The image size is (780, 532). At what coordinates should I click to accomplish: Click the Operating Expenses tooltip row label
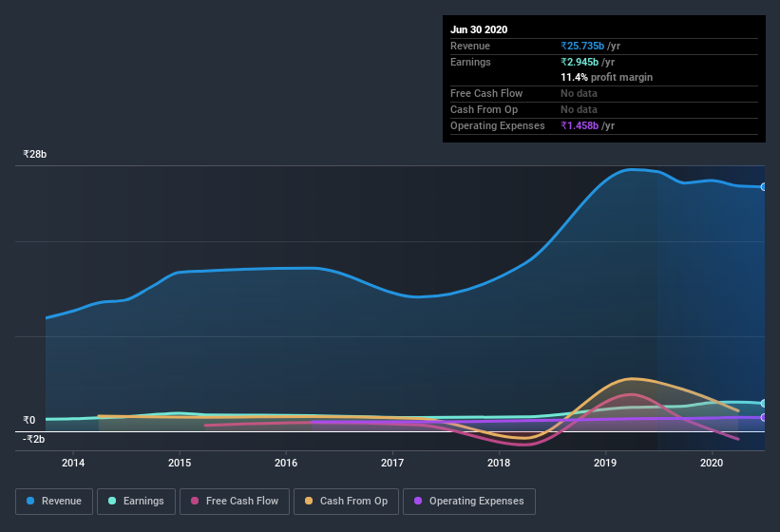pyautogui.click(x=498, y=125)
